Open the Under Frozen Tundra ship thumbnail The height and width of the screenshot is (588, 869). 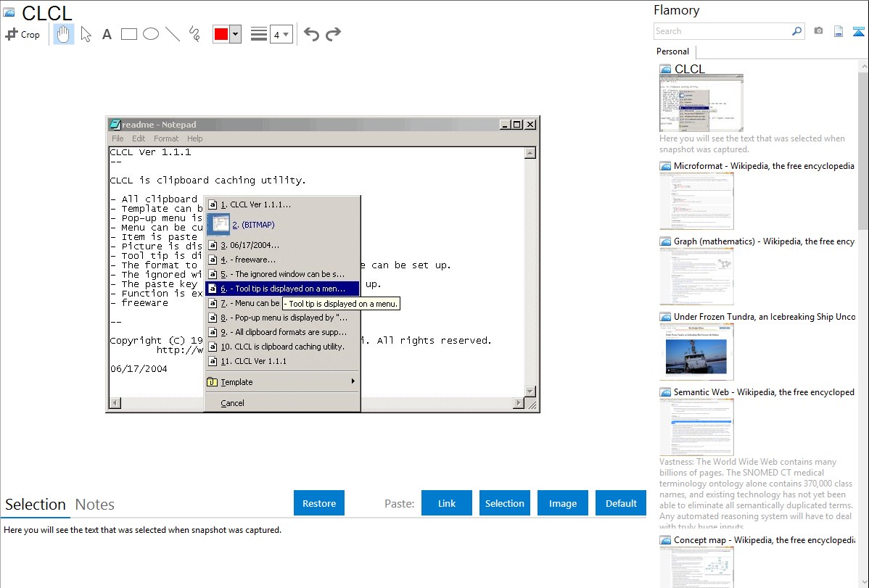tap(696, 352)
